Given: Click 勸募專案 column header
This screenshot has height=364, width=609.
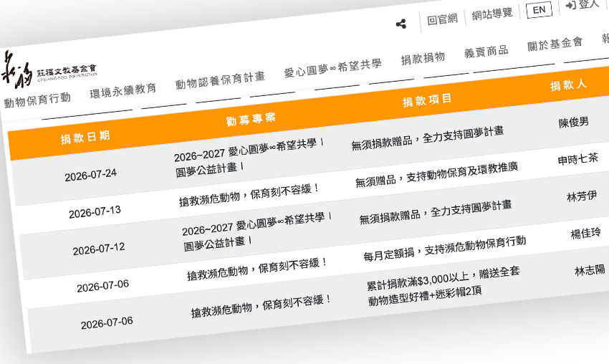Looking at the screenshot, I should (251, 119).
